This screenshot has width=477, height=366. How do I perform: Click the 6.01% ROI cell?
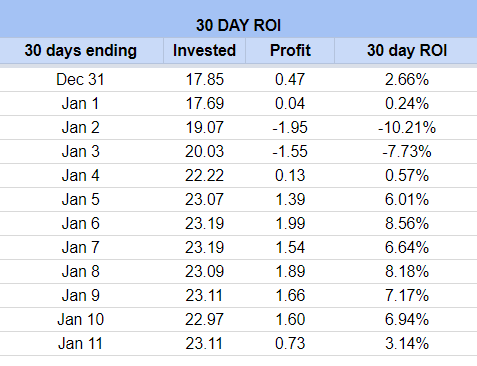pyautogui.click(x=406, y=200)
